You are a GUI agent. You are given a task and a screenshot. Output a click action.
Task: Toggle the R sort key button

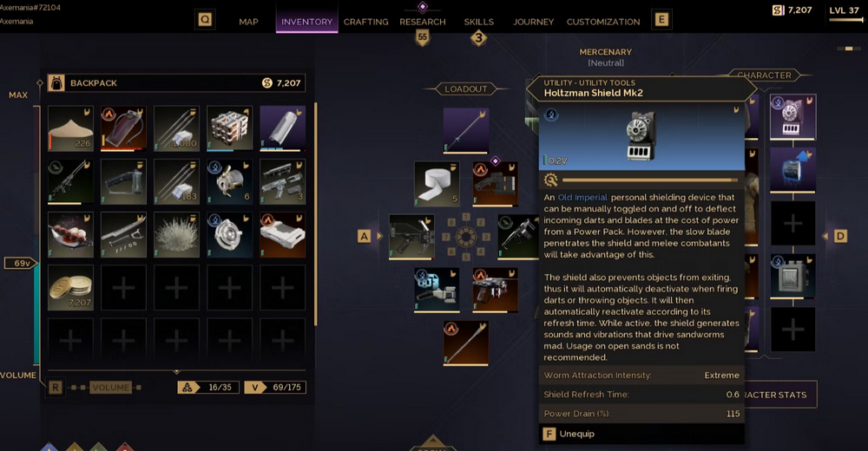[56, 388]
